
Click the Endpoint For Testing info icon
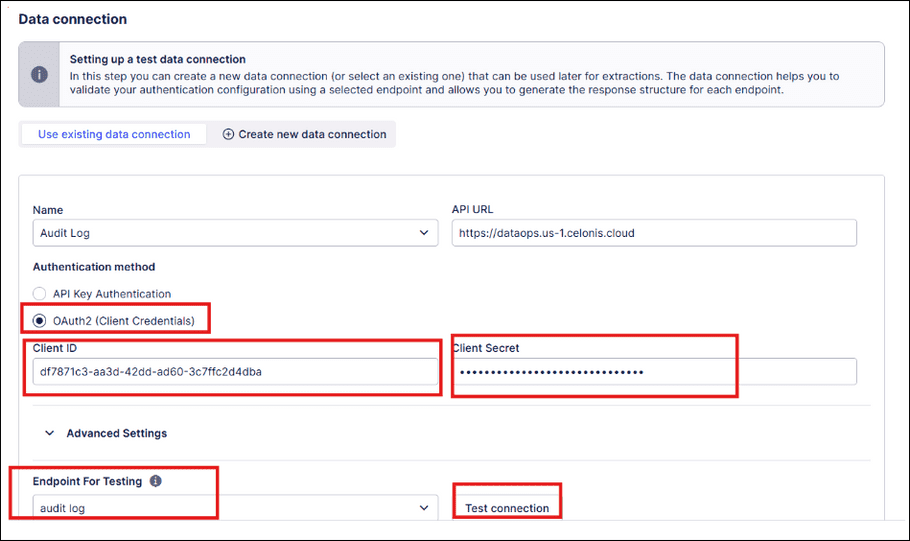pos(155,481)
